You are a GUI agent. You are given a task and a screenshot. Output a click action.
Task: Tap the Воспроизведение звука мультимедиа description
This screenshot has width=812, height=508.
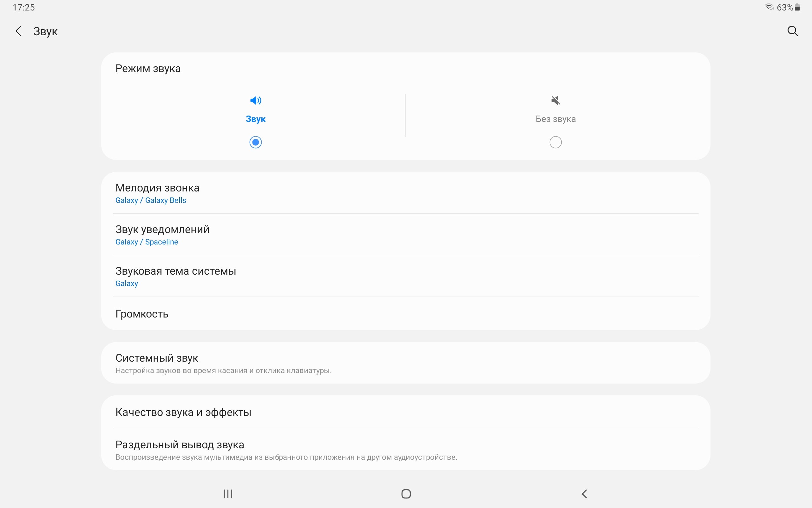[x=286, y=457]
